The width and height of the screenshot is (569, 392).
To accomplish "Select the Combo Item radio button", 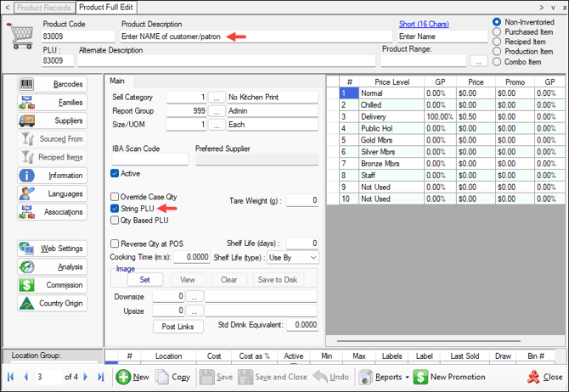I will (x=497, y=62).
